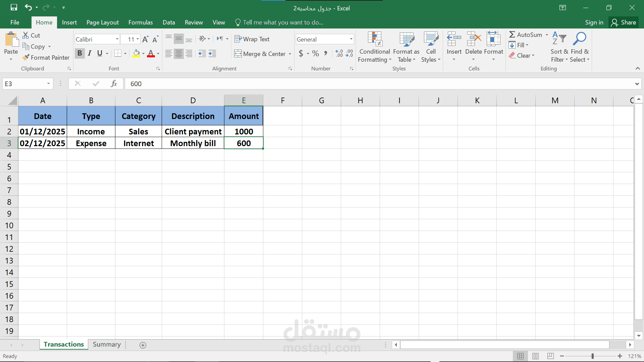Open the Calibri font name dropdown
The image size is (644, 362).
tap(117, 39)
